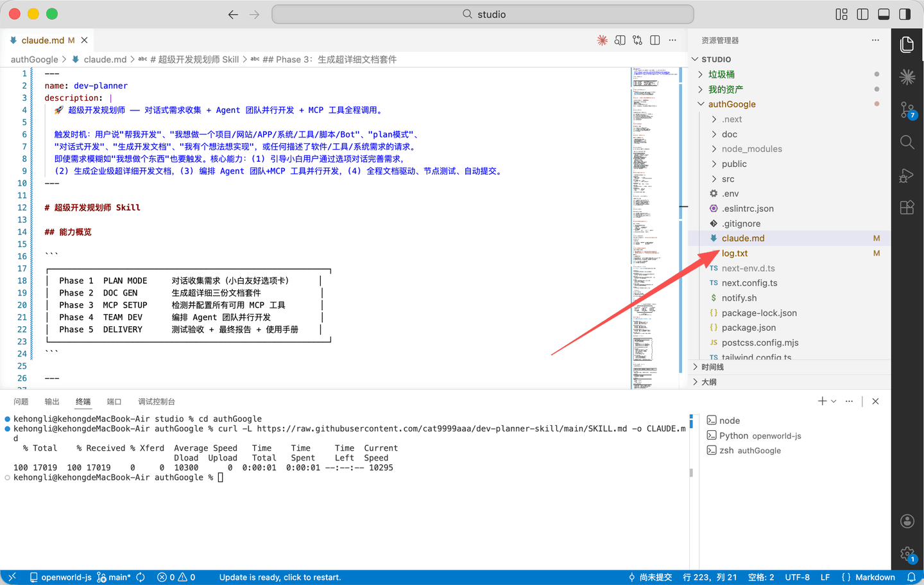Image resolution: width=924 pixels, height=585 pixels.
Task: Switch to the 输出 panel tab
Action: pos(52,401)
